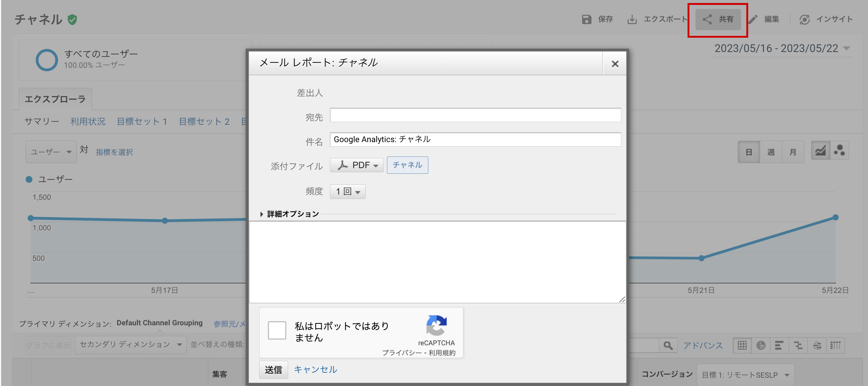Switch to performance bar view icon
Image resolution: width=868 pixels, height=386 pixels.
click(779, 345)
